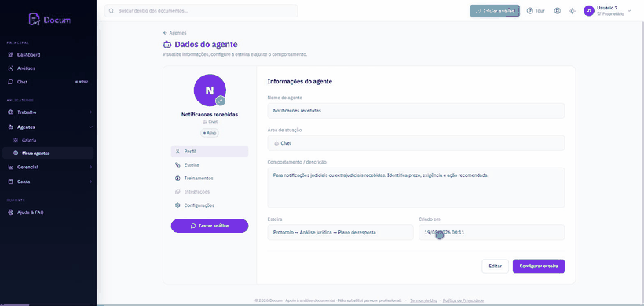This screenshot has width=644, height=306.
Task: Edit the agent avatar pencil icon
Action: (x=221, y=101)
